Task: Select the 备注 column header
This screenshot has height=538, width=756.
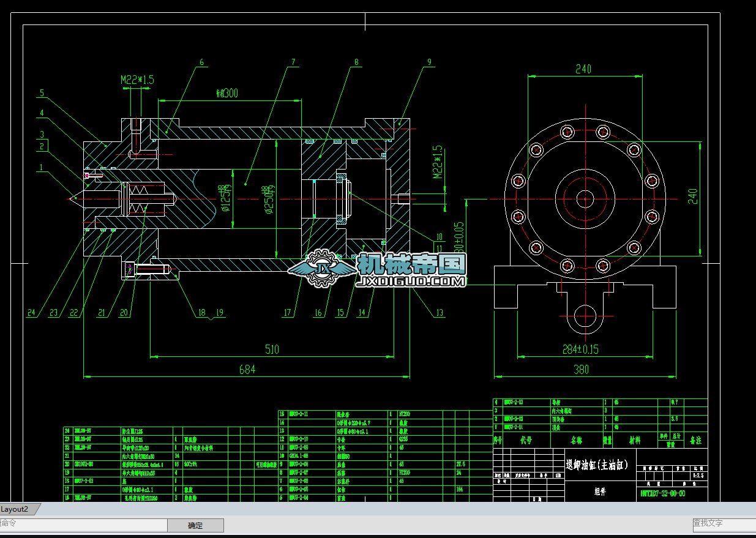Action: (695, 440)
